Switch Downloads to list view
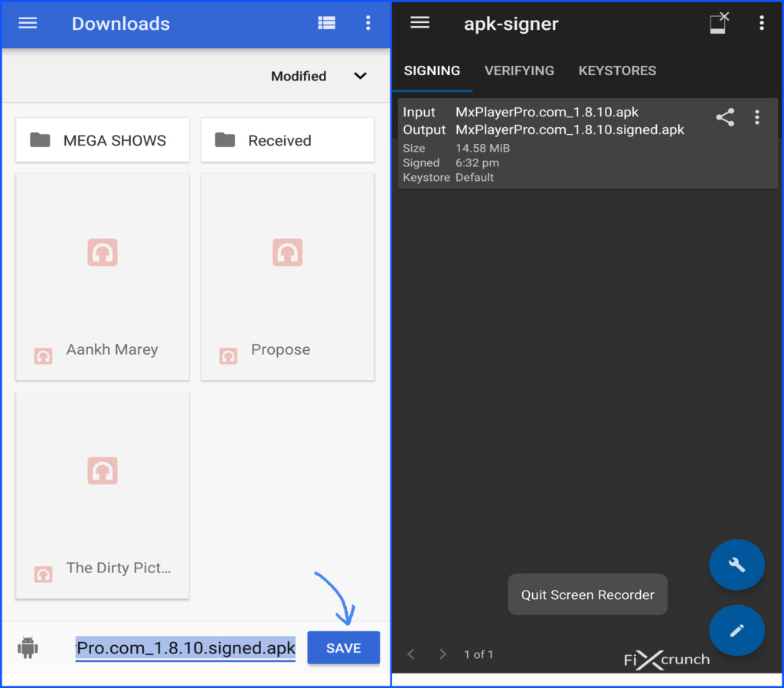The height and width of the screenshot is (688, 784). (x=326, y=23)
